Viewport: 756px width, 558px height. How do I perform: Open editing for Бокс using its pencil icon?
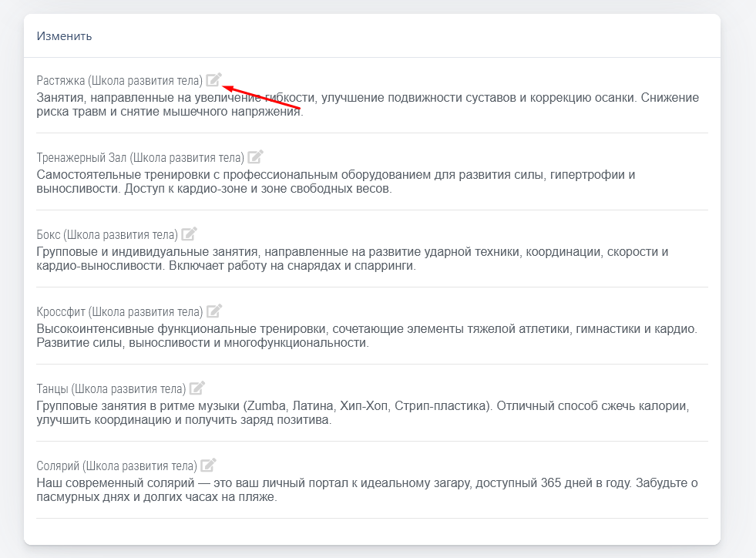coord(189,234)
